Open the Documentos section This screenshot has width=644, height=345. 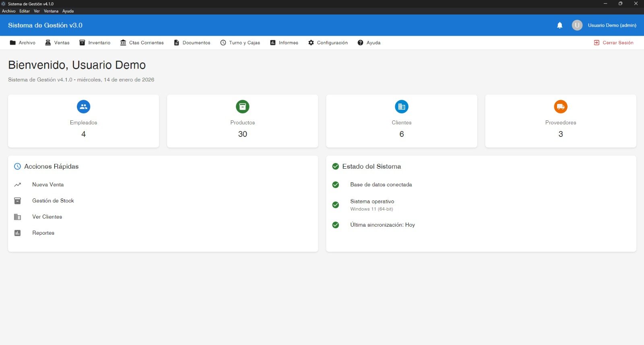click(192, 43)
